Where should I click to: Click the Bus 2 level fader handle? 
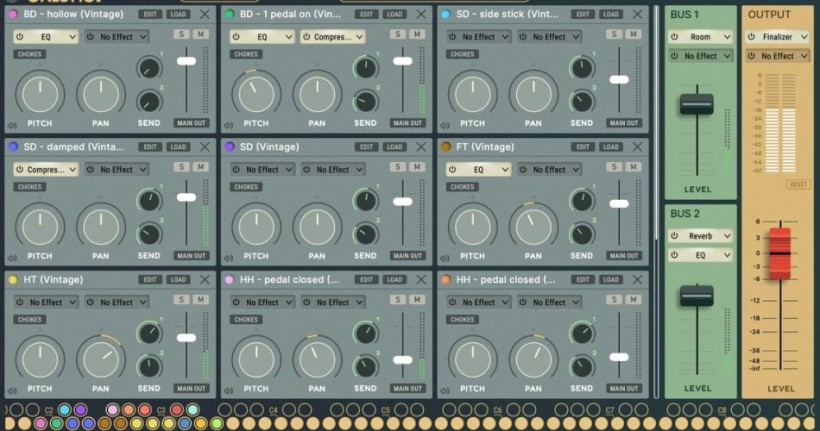(697, 297)
